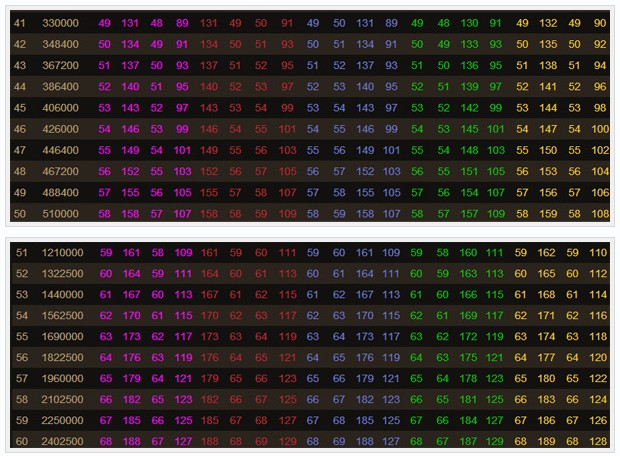Screen dimensions: 620x456
Task: Click the green 178 value
Action: (468, 378)
